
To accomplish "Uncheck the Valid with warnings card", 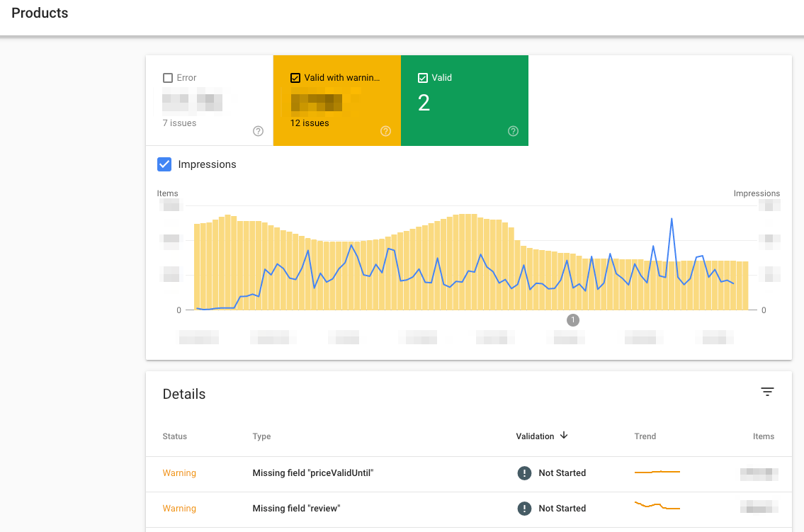I will 294,77.
